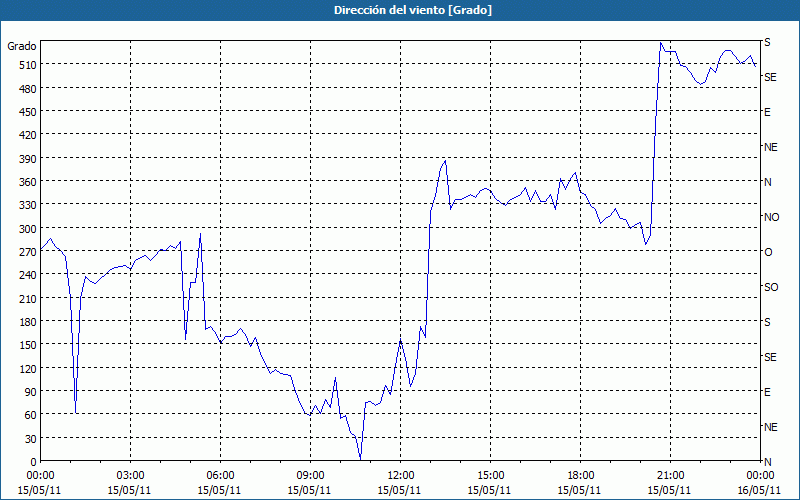Screen dimensions: 800x500
Task: Select the 360 degree axis label
Action: coord(29,182)
